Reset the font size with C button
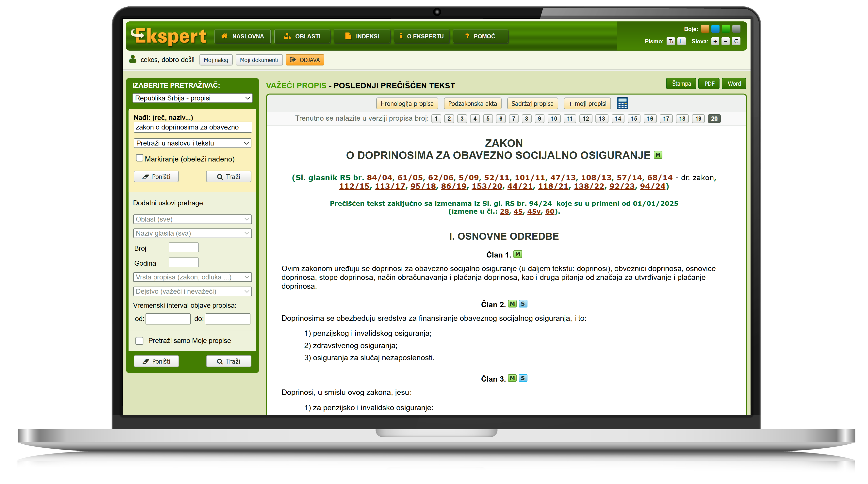Image resolution: width=868 pixels, height=484 pixels. pyautogui.click(x=736, y=41)
